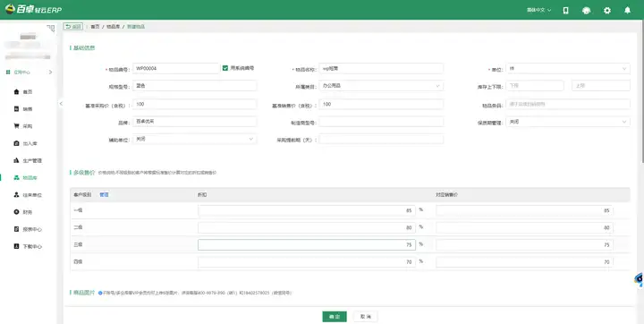Click the 基准销售价 sale price field

(381, 105)
